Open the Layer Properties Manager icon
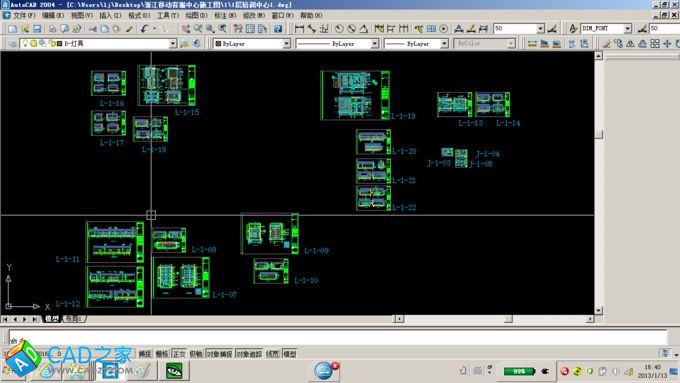Screen dimensions: 680x383 coord(12,43)
